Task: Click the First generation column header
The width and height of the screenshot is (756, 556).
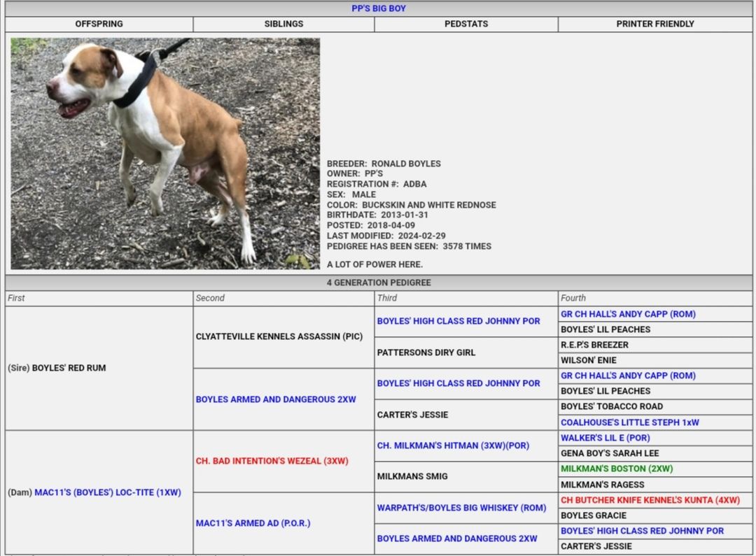Action: click(x=16, y=298)
